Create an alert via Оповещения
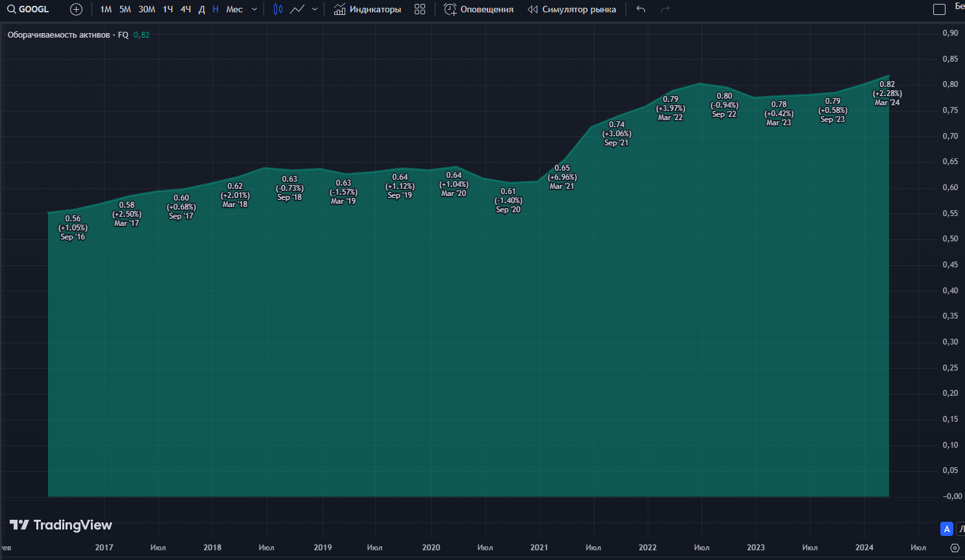The width and height of the screenshot is (965, 560). (479, 9)
